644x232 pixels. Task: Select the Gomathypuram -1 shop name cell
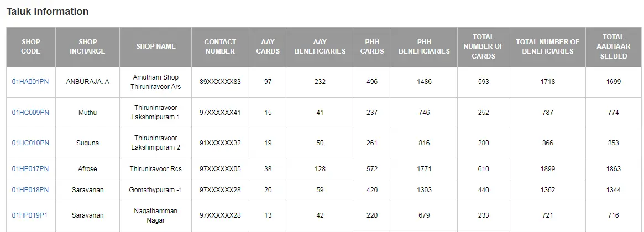tap(156, 189)
